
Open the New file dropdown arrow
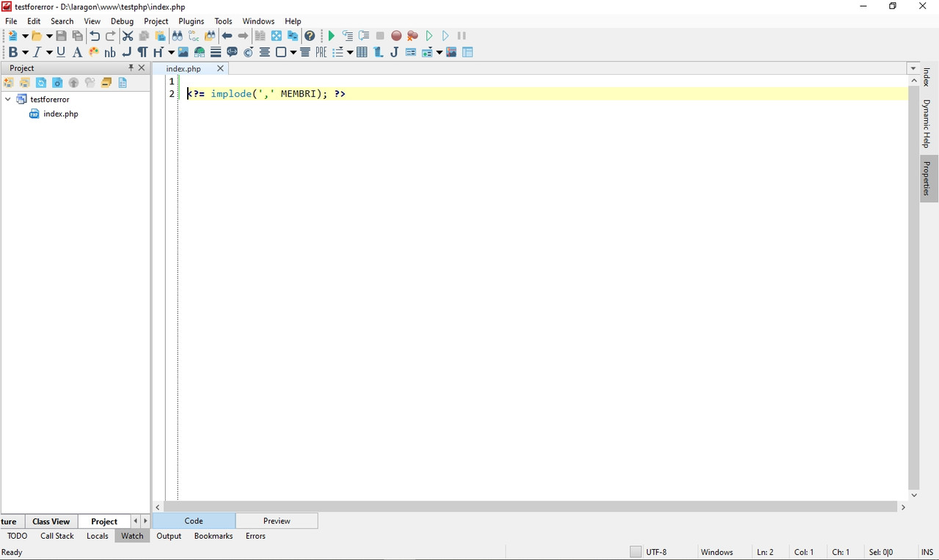point(25,36)
